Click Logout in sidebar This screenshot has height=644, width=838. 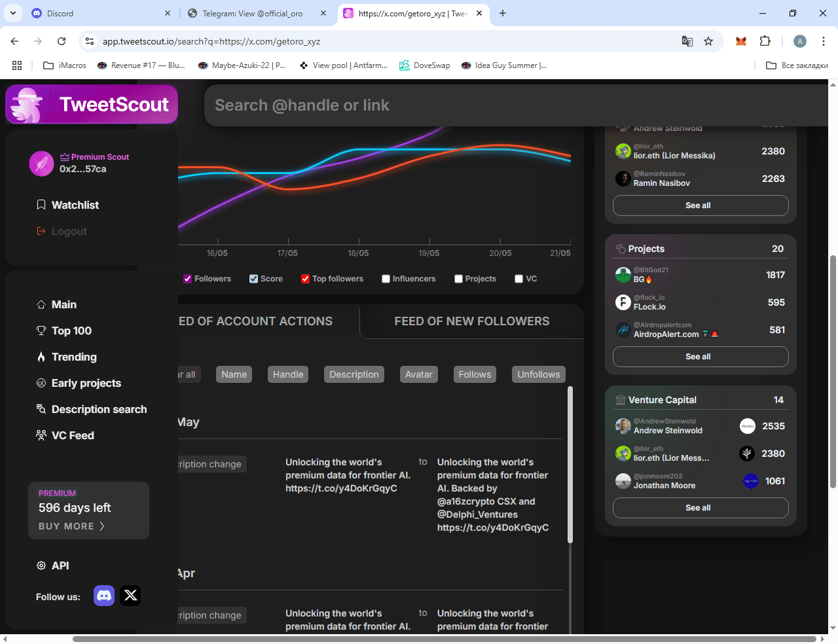(62, 231)
